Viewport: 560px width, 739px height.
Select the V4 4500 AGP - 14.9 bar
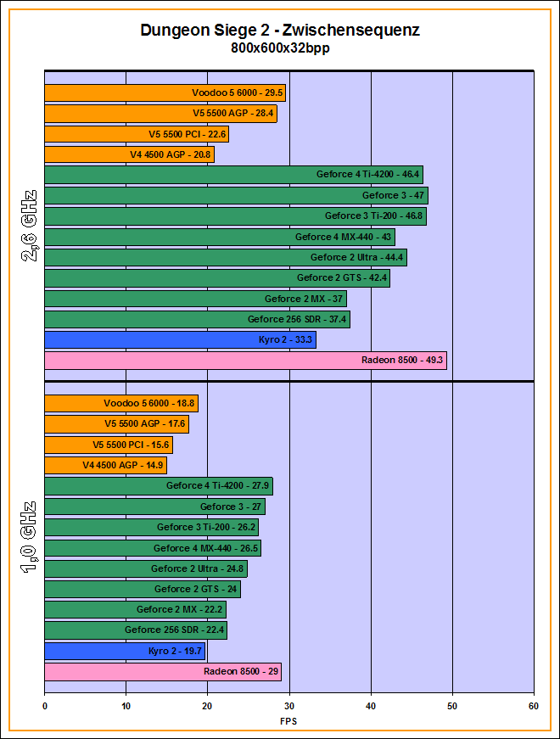click(105, 465)
